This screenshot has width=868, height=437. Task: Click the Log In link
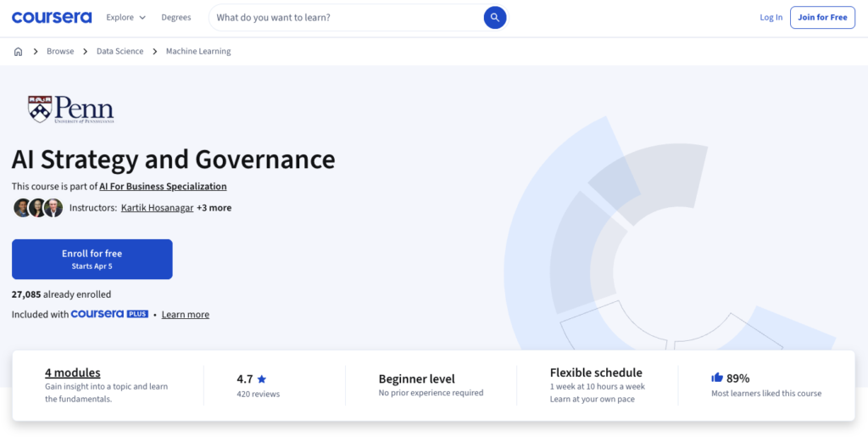[x=771, y=17]
